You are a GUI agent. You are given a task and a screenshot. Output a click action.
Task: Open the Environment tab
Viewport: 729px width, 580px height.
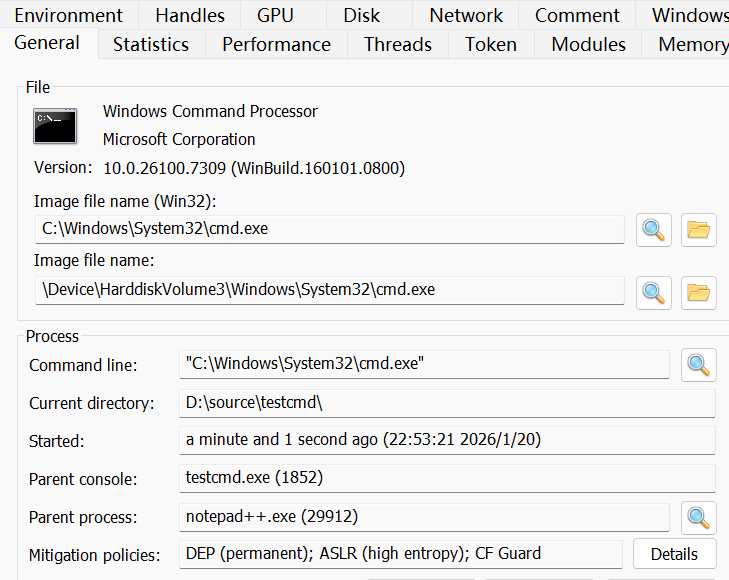(68, 15)
